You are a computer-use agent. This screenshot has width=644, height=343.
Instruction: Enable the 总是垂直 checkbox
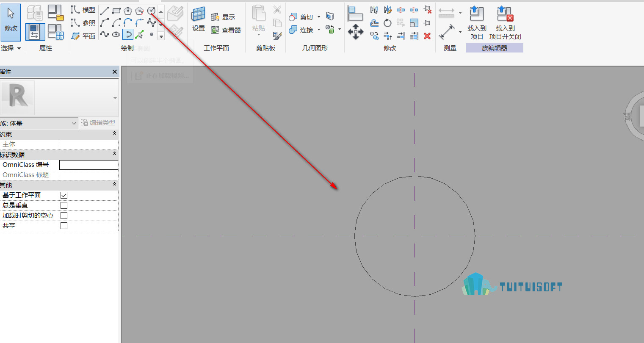(64, 205)
